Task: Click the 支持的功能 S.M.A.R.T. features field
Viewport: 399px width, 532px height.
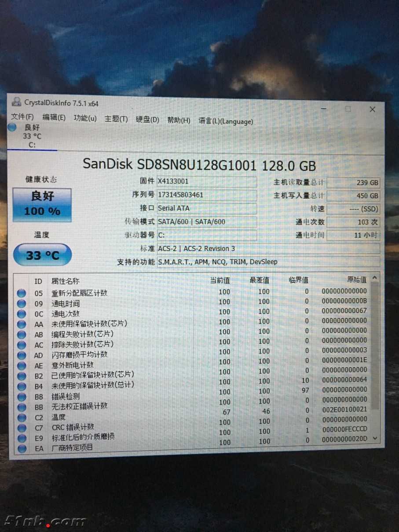Action: pos(268,262)
